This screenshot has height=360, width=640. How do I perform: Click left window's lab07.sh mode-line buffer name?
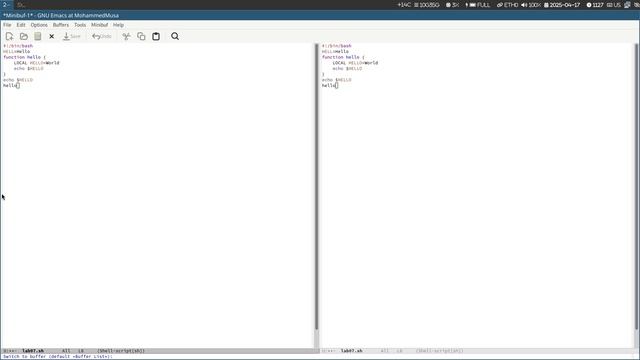coord(33,351)
